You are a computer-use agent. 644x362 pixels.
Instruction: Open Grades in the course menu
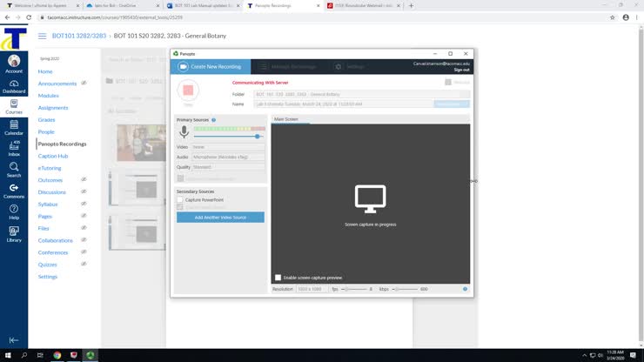pyautogui.click(x=46, y=119)
